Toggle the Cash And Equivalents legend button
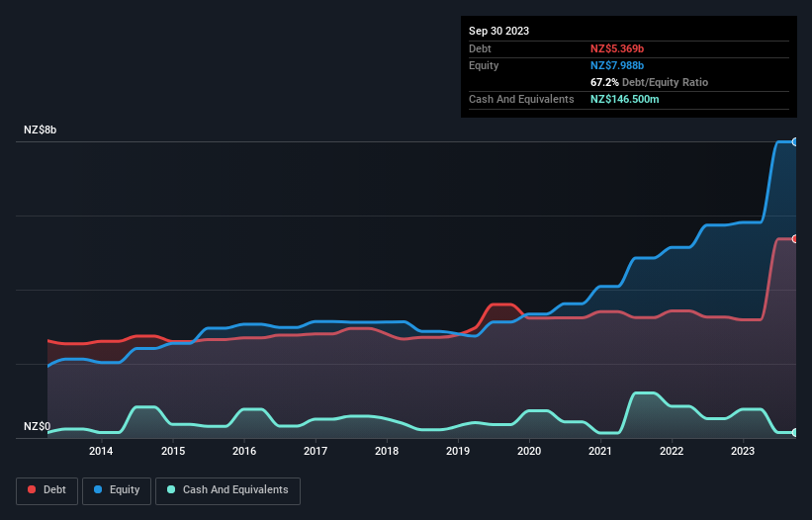 227,490
